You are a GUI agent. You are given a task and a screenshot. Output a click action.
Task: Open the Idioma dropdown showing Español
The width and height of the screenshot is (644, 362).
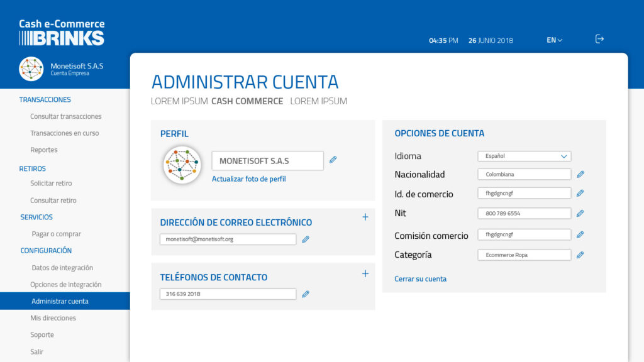click(524, 156)
